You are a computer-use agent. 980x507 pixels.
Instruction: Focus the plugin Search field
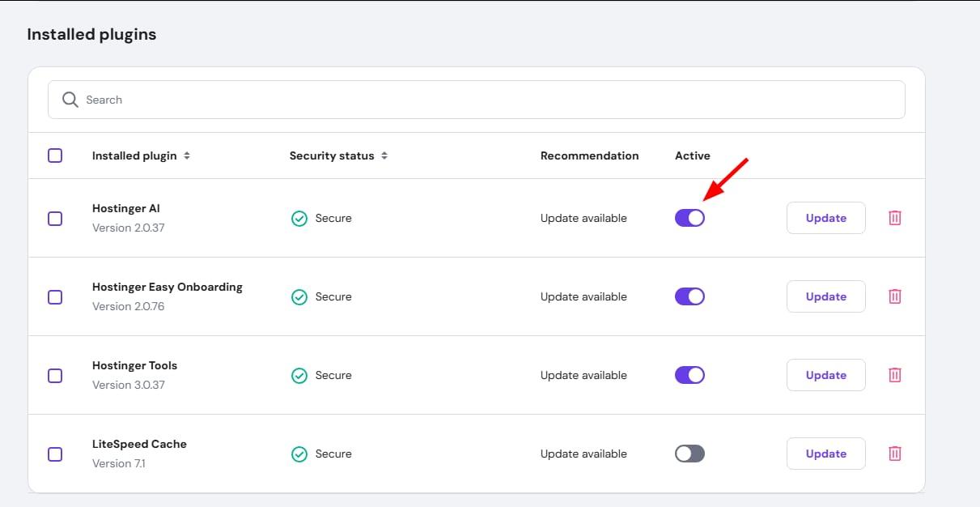(x=476, y=100)
